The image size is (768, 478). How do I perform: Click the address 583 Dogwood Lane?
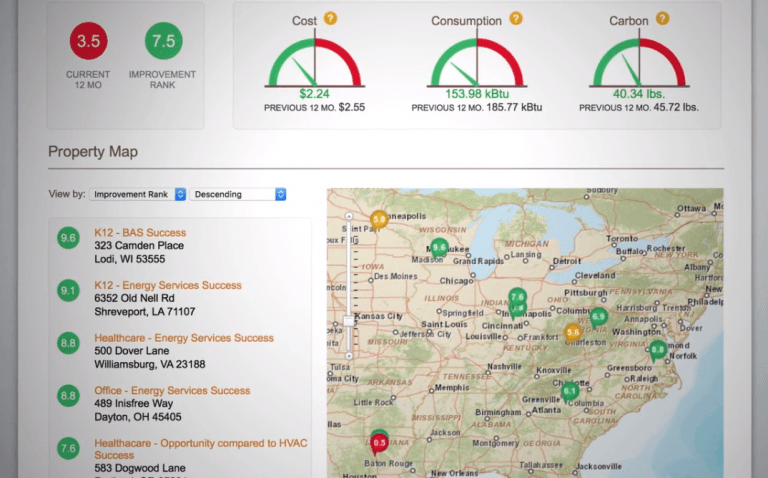click(x=140, y=468)
